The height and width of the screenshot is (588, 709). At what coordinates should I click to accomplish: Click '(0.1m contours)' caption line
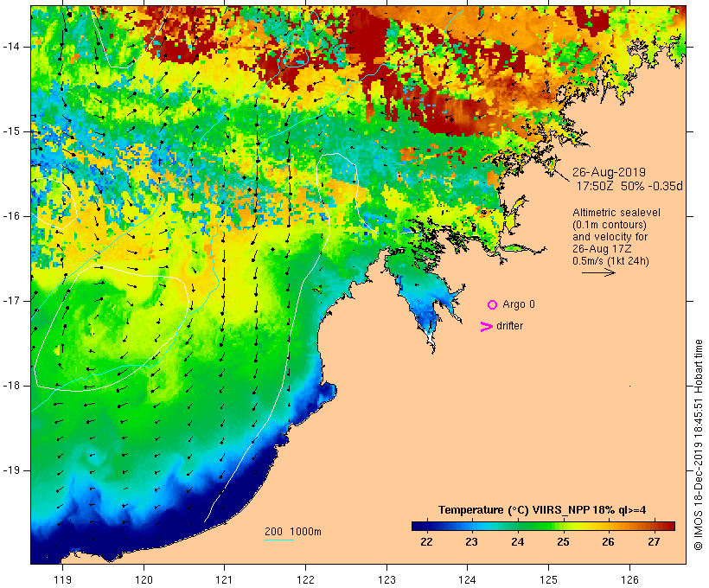[610, 225]
